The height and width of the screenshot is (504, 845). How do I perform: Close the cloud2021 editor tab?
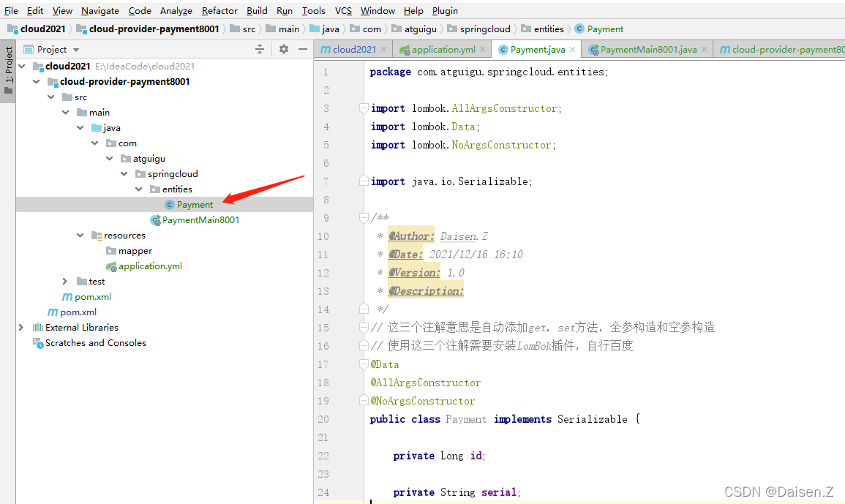click(x=383, y=50)
